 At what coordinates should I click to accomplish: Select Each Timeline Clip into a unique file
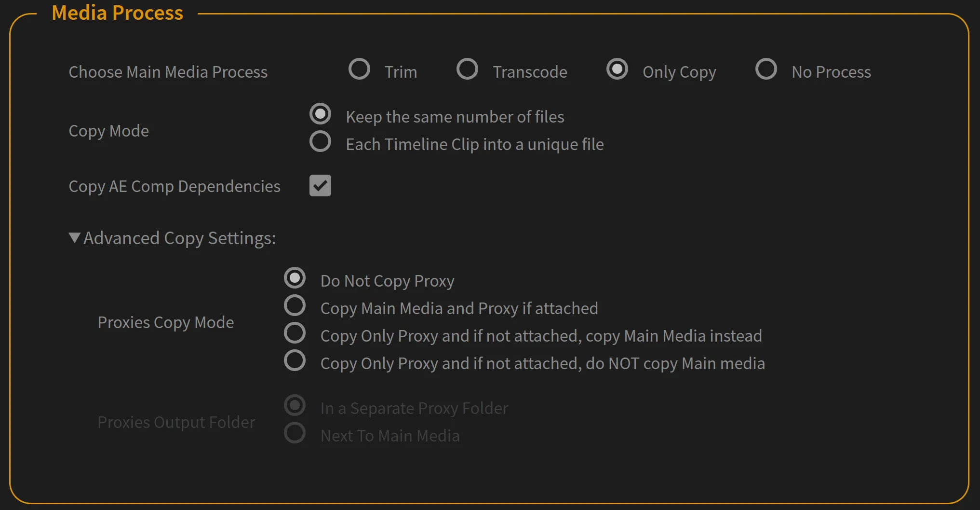coord(320,141)
